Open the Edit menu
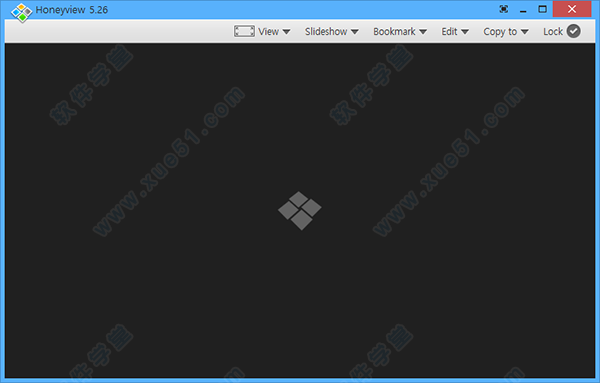The width and height of the screenshot is (600, 383). pyautogui.click(x=449, y=31)
